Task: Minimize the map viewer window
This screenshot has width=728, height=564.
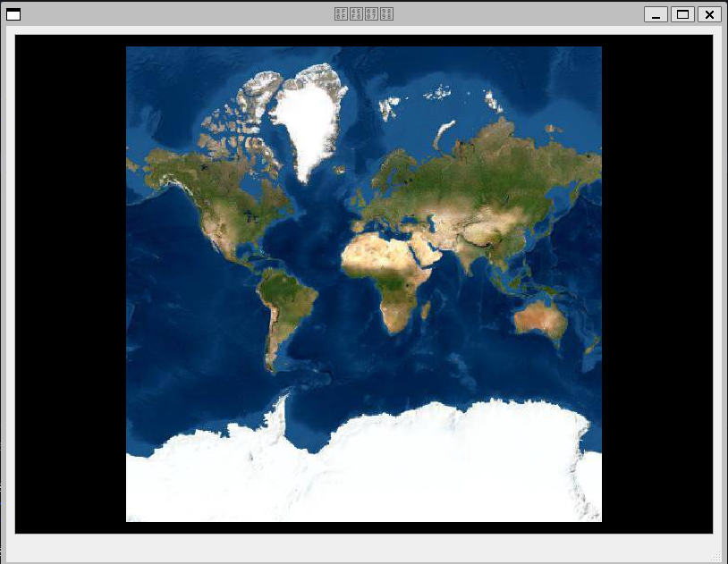Action: point(656,14)
